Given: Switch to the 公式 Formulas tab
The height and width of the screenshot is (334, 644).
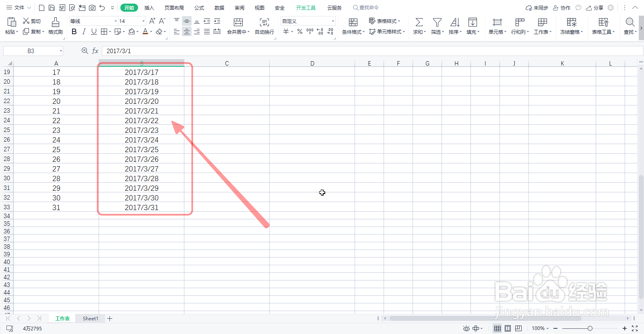Looking at the screenshot, I should coord(199,8).
